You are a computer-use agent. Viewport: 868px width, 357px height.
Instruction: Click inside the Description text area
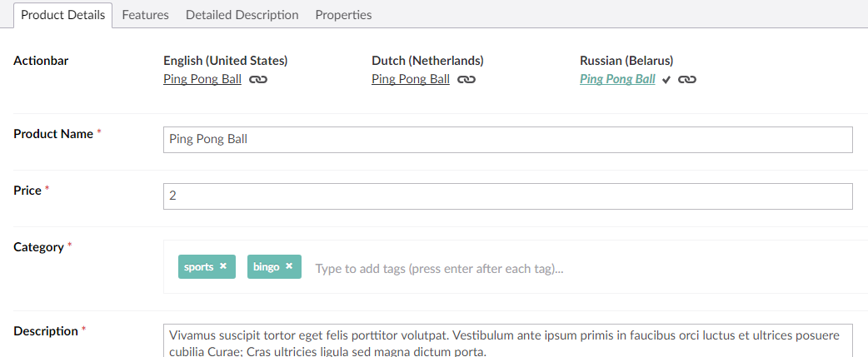click(507, 340)
